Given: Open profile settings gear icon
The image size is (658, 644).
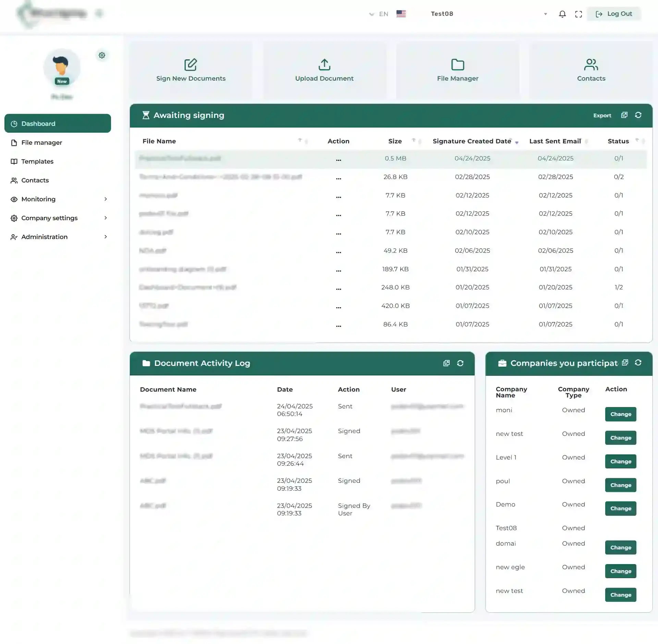Looking at the screenshot, I should pos(102,55).
